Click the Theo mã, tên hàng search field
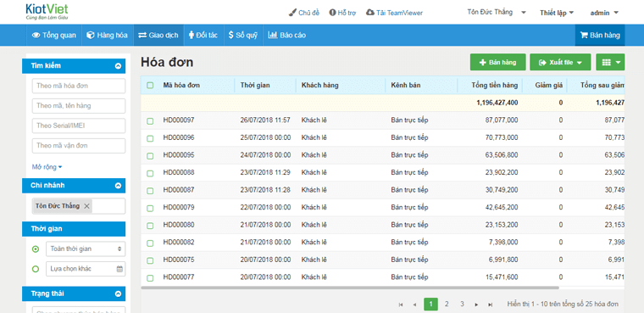Image resolution: width=644 pixels, height=313 pixels. (x=79, y=106)
